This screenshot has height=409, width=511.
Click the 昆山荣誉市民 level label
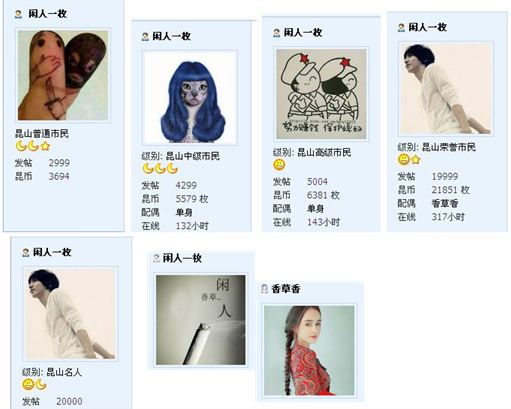[x=448, y=147]
